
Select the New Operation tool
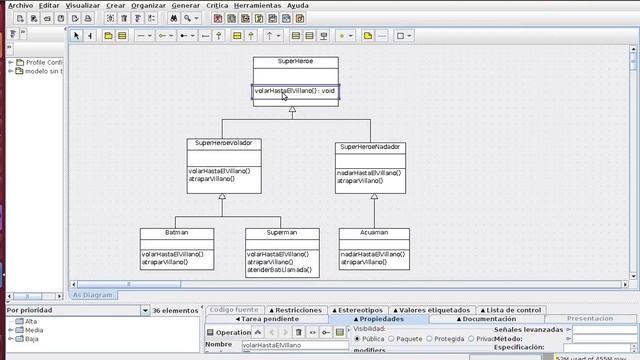click(x=309, y=36)
